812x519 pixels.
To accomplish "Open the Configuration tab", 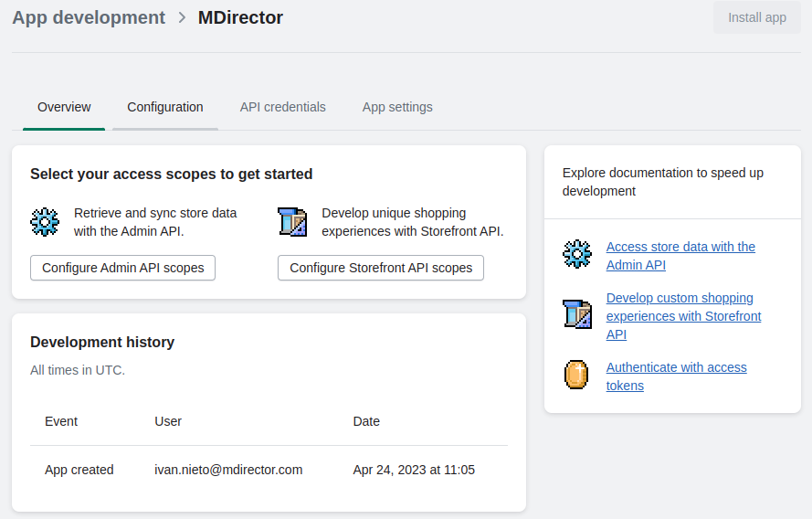I will click(165, 107).
